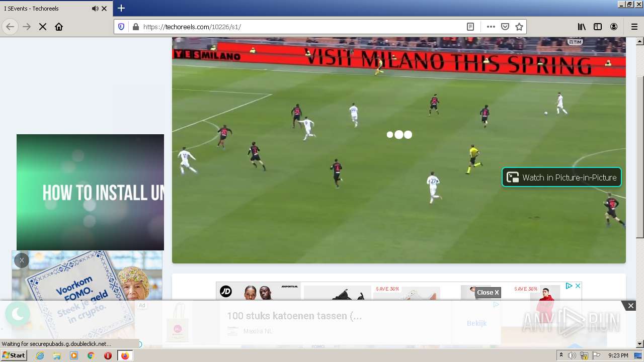Open tracking protection shield info

click(x=121, y=27)
